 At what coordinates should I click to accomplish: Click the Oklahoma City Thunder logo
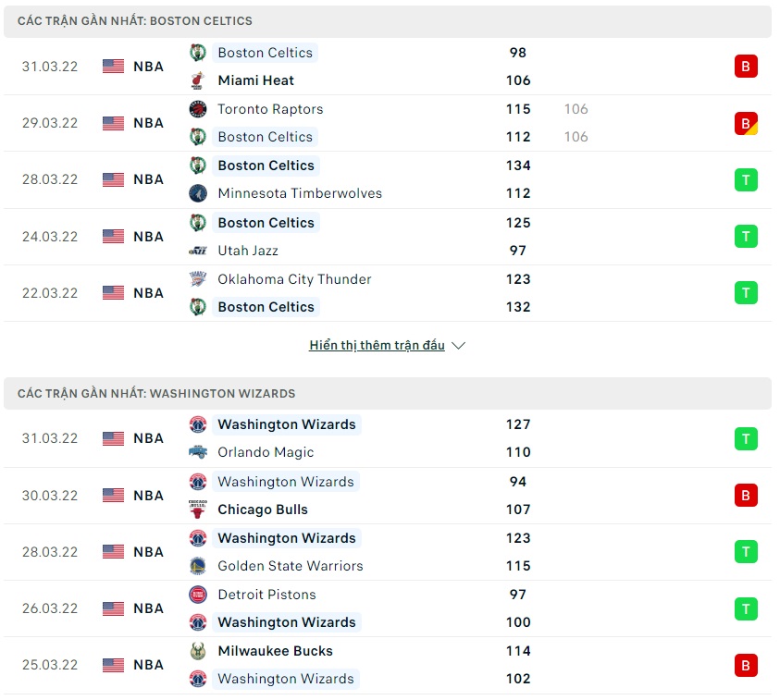(x=197, y=279)
